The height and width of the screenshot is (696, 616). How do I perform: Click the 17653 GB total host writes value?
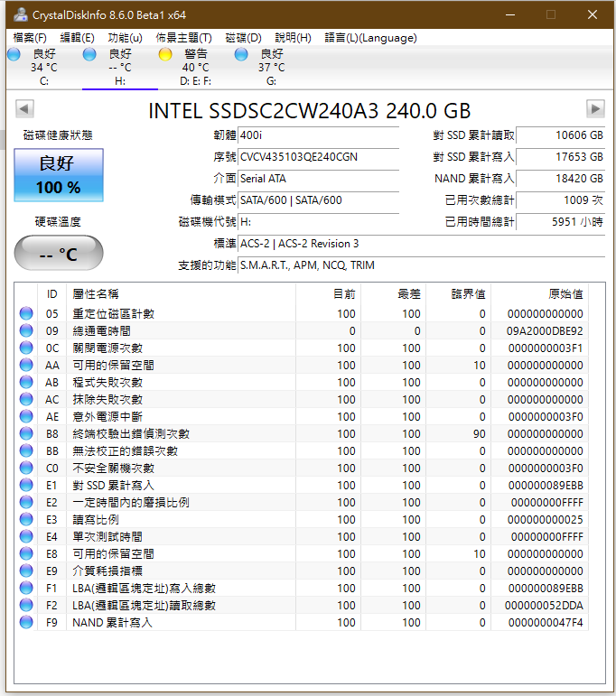click(561, 157)
